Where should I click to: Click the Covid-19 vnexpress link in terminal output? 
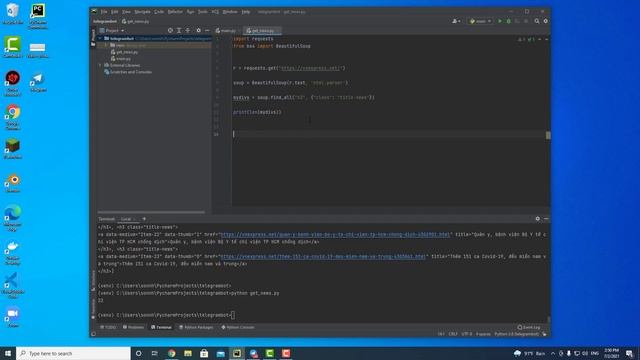322,257
